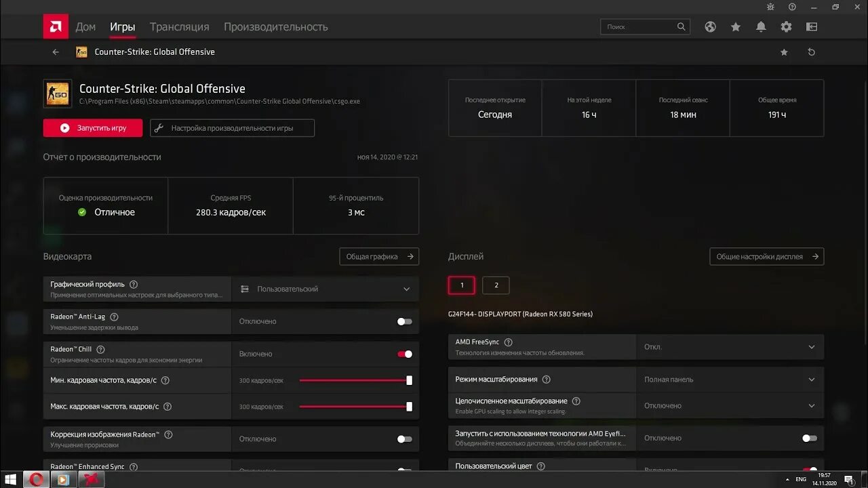Switch to the Трансляция tab
868x488 pixels.
(x=180, y=27)
